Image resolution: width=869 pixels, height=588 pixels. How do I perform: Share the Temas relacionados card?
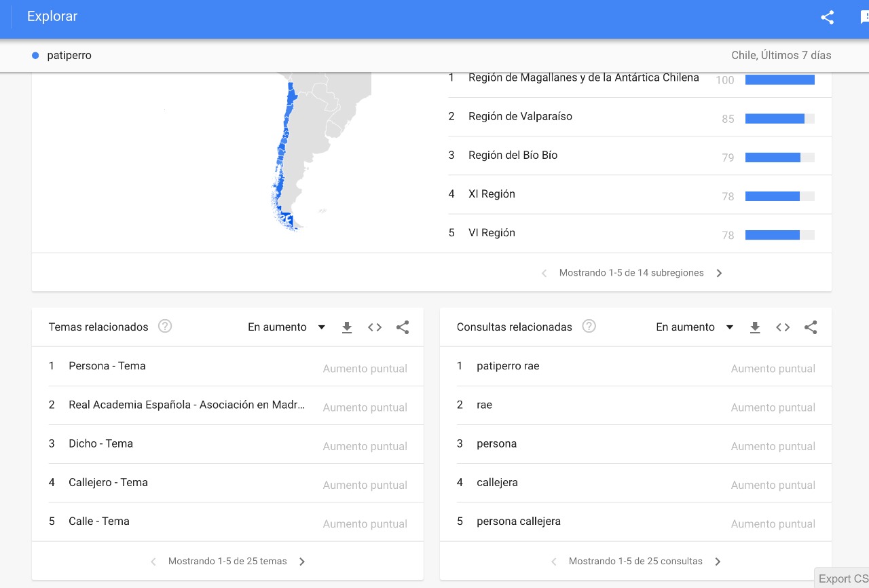pos(403,327)
